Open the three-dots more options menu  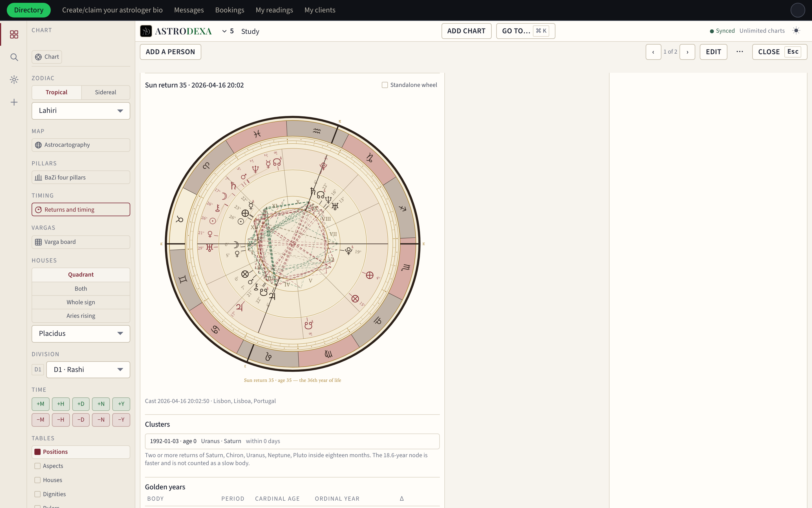point(740,52)
